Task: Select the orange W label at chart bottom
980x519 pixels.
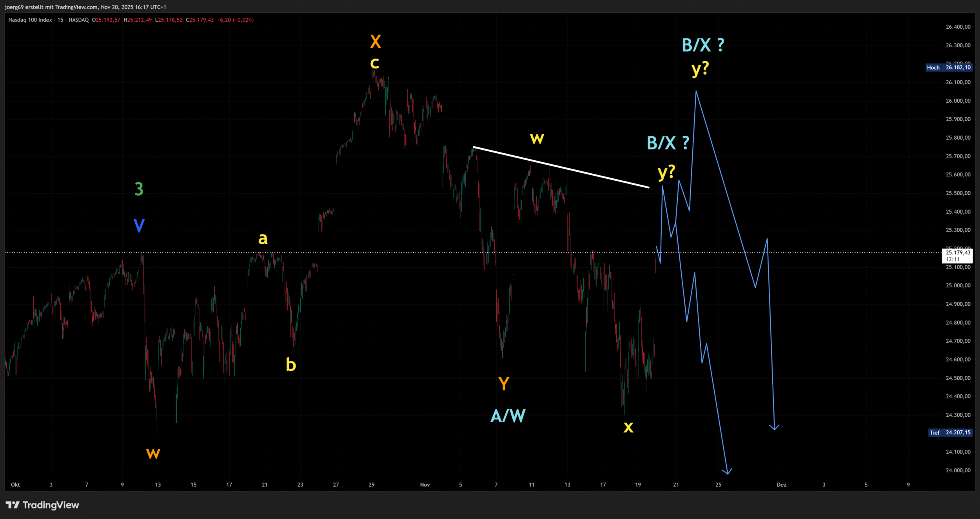Action: point(153,453)
